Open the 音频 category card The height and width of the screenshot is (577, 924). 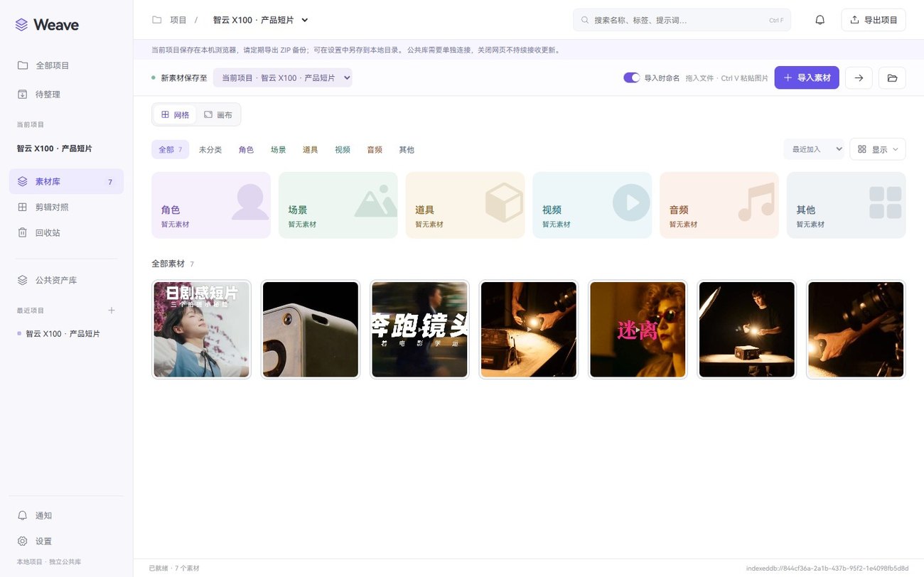tap(719, 205)
